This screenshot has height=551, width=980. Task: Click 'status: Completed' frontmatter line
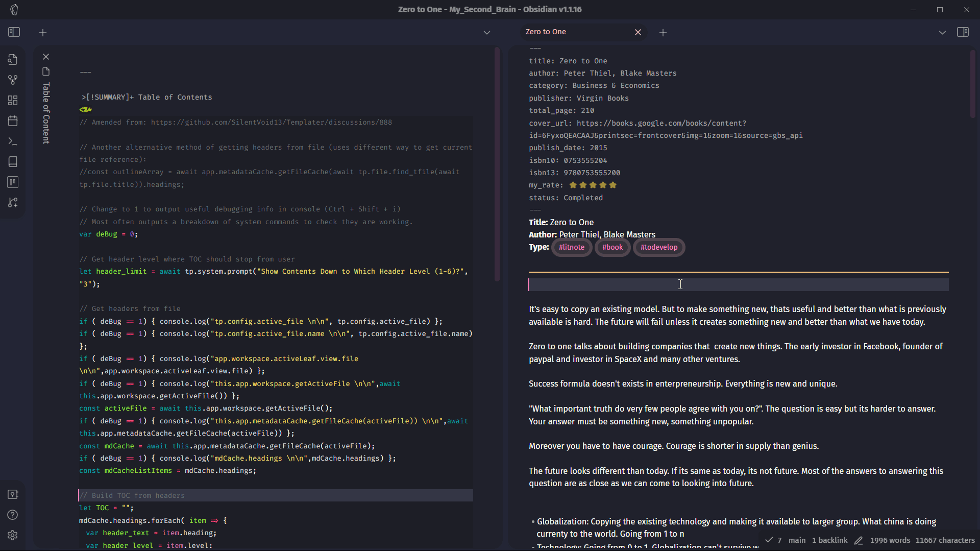[566, 198]
